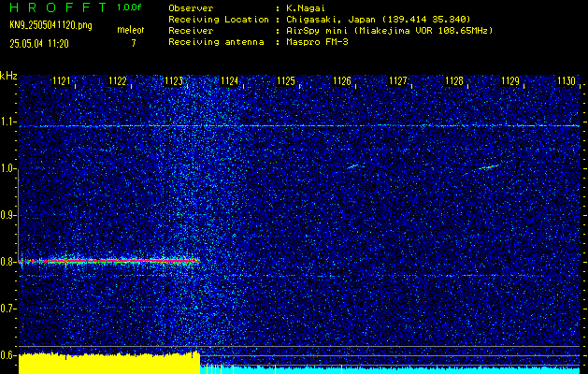Click the Receiver AirSpy mini text

[389, 31]
